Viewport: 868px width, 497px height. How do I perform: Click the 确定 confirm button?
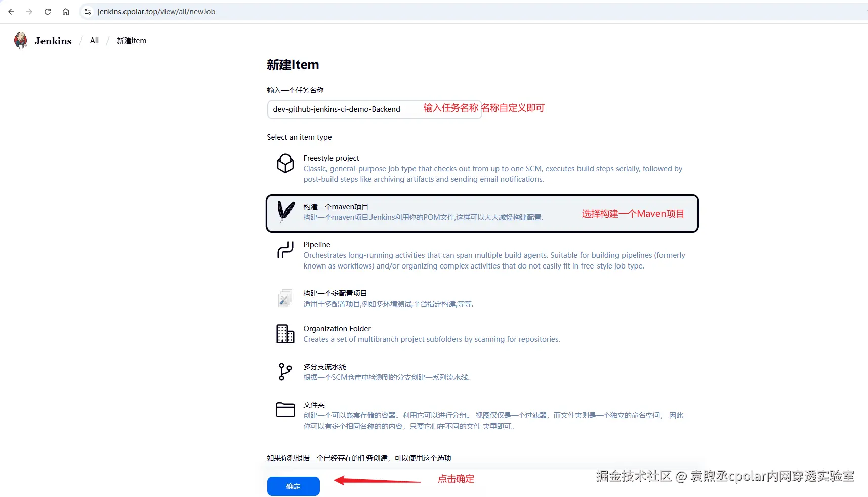(x=294, y=486)
